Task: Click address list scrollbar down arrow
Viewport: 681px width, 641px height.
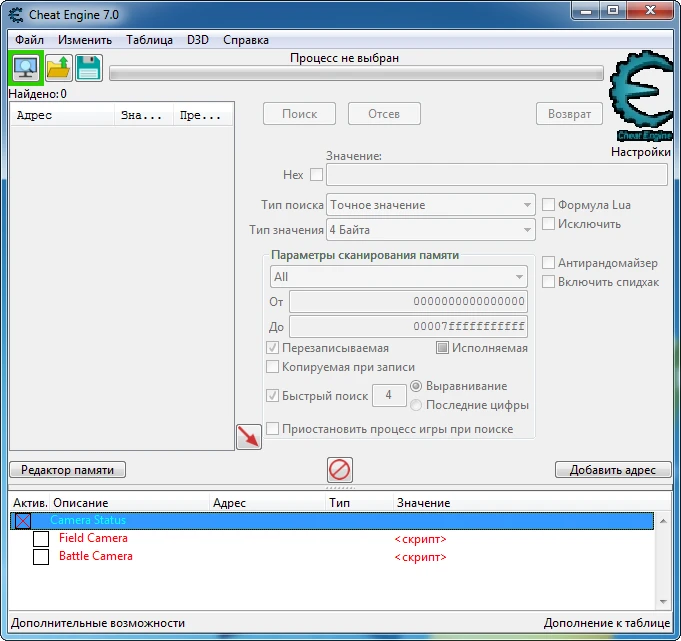Action: coord(663,601)
